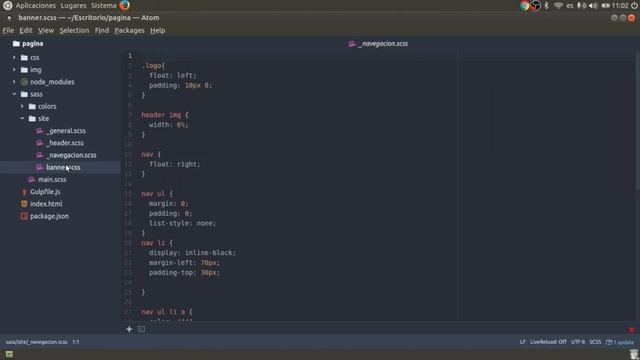640x360 pixels.
Task: Click the Ubuntu logo beside Aplicaciones
Action: [7, 5]
